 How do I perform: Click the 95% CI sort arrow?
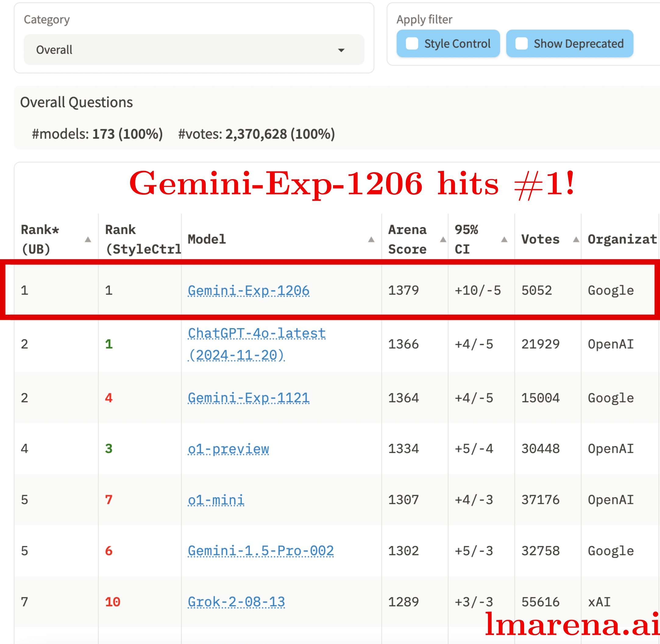click(x=504, y=239)
